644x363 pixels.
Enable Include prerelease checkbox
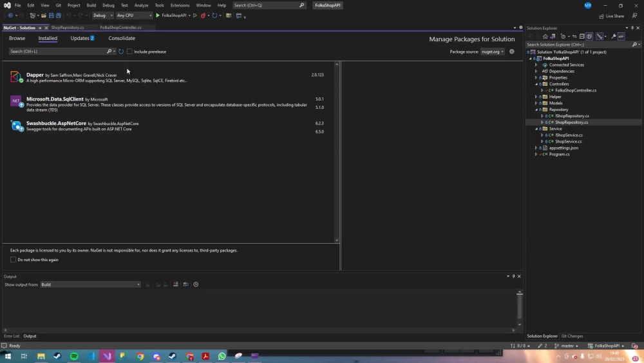coord(129,52)
